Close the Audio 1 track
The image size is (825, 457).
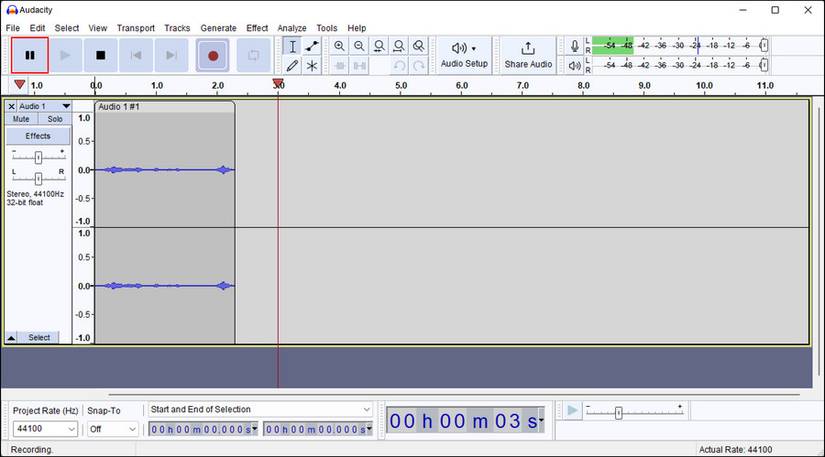12,106
